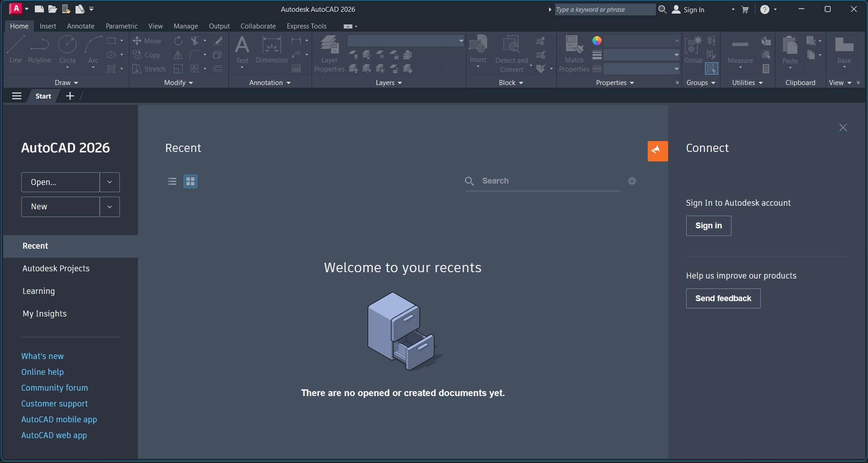Select My Insights in sidebar
868x463 pixels.
point(71,314)
